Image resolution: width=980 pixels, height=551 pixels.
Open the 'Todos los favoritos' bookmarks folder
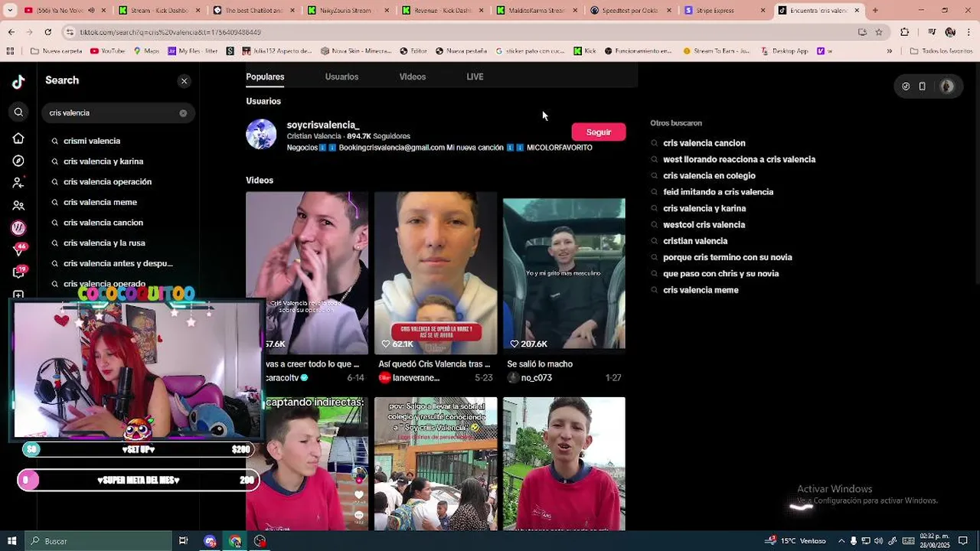click(941, 51)
